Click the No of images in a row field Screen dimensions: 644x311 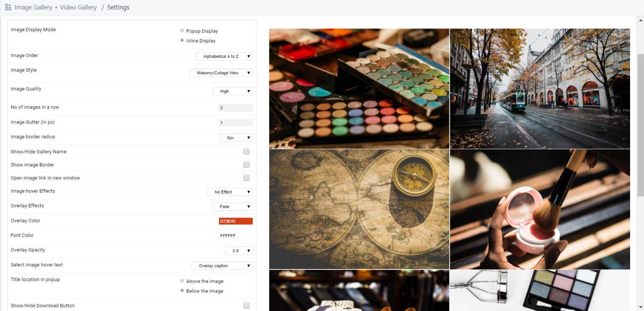pos(235,108)
